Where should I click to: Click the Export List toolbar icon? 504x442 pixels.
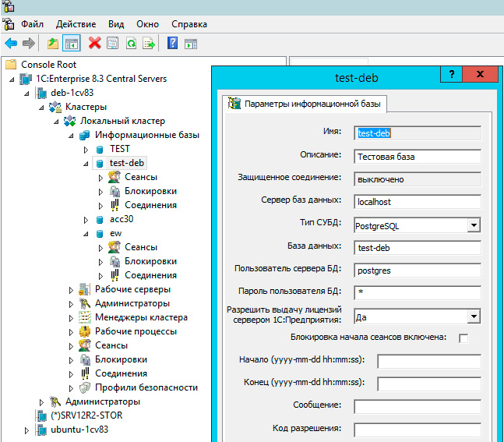point(149,43)
